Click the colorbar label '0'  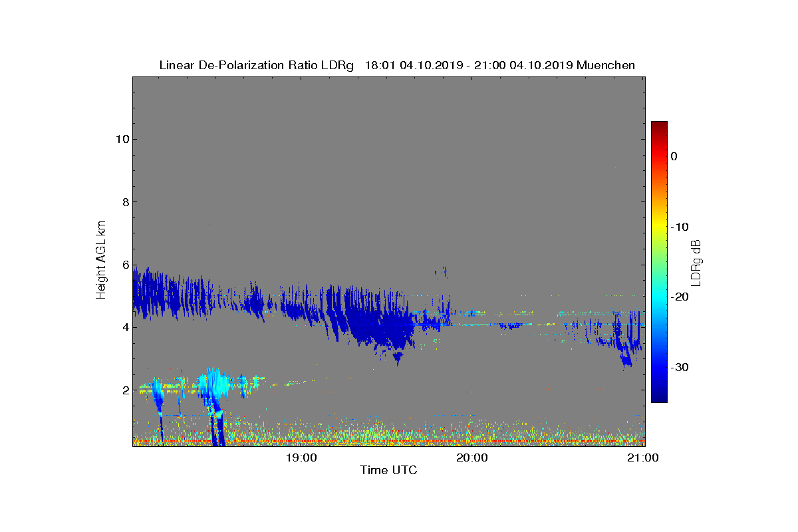674,156
